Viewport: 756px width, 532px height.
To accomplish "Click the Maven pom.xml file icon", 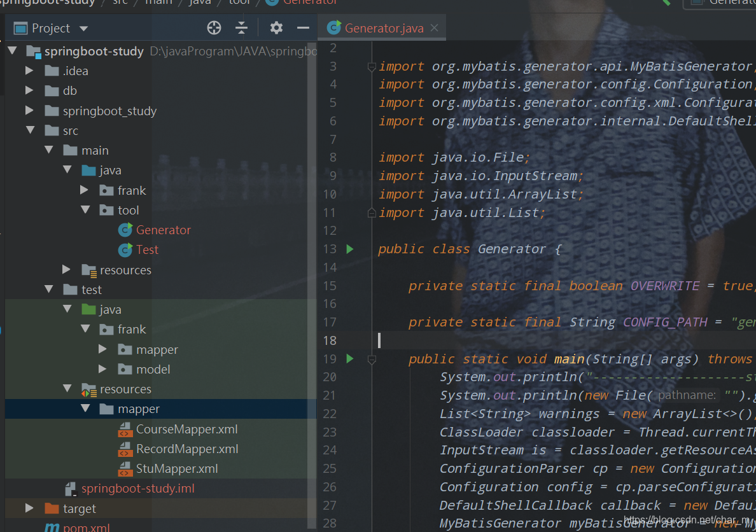I will (x=52, y=528).
